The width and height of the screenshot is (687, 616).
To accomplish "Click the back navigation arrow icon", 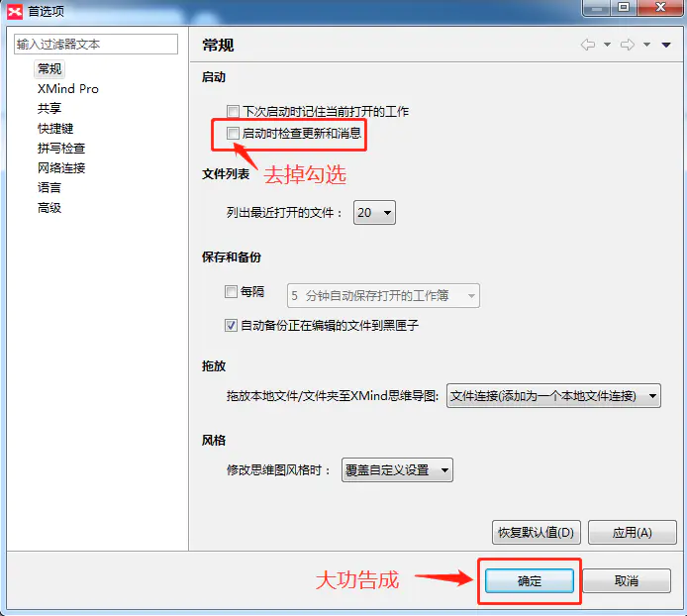I will (588, 45).
